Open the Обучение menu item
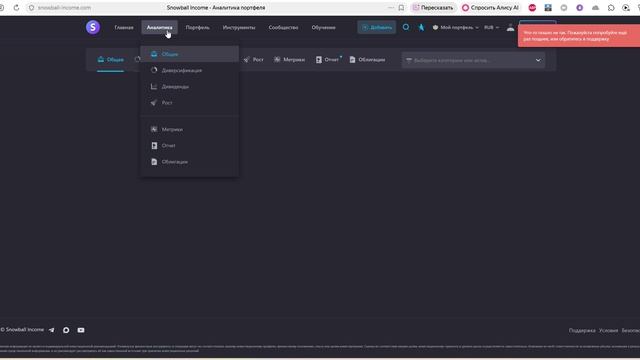The height and width of the screenshot is (360, 640). pyautogui.click(x=324, y=27)
